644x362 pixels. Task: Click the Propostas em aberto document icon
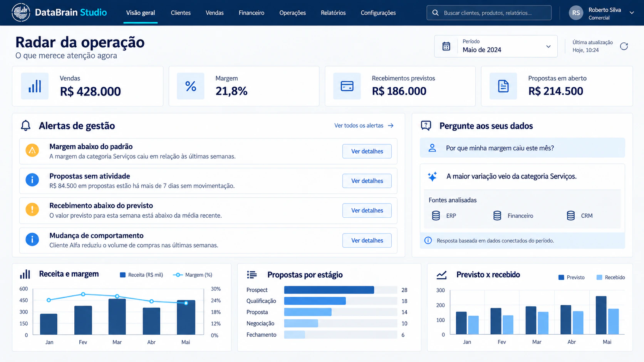(503, 86)
